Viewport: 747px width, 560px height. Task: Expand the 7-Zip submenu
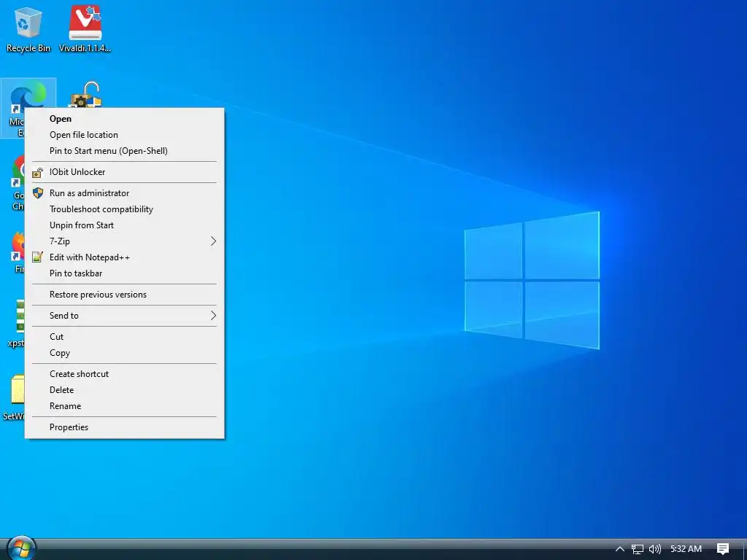click(124, 241)
